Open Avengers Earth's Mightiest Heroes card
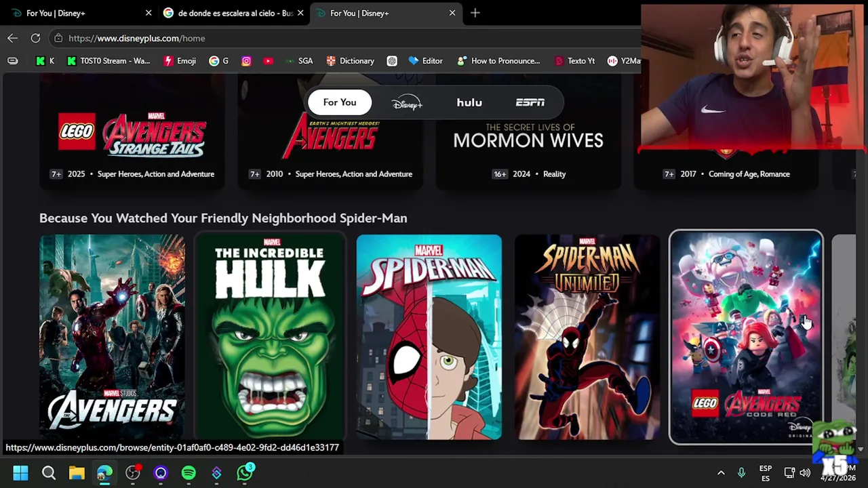 pyautogui.click(x=330, y=132)
